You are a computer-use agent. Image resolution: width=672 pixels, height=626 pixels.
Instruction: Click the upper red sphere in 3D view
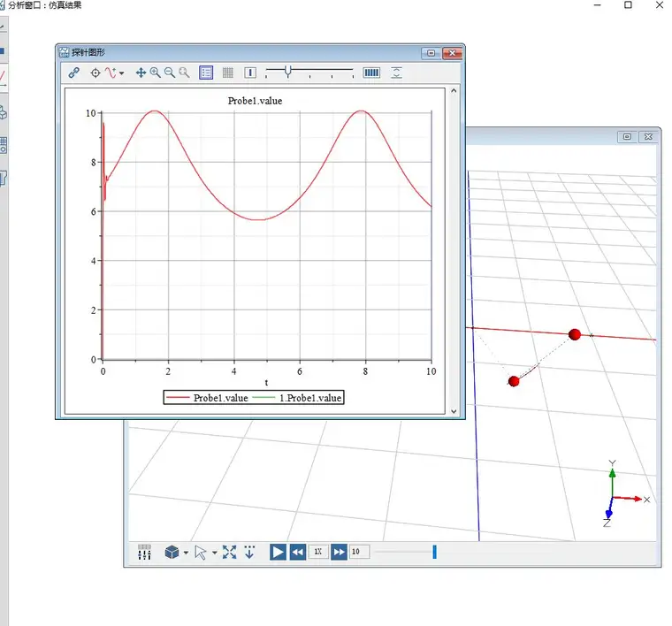(574, 334)
